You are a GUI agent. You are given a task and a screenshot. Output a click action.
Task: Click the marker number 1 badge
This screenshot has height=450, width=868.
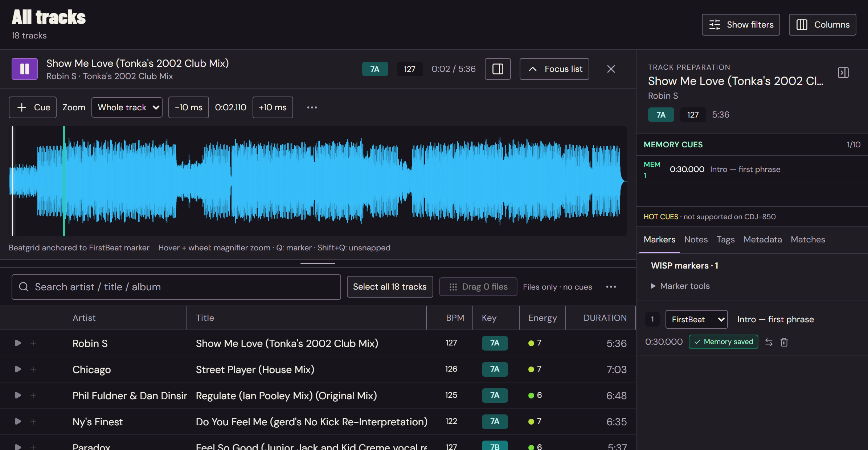(x=652, y=319)
